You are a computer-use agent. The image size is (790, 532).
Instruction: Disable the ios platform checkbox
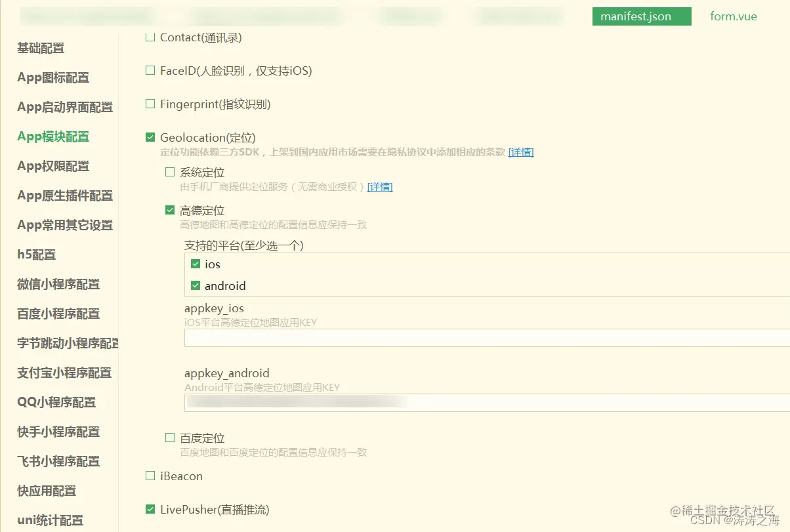point(196,264)
